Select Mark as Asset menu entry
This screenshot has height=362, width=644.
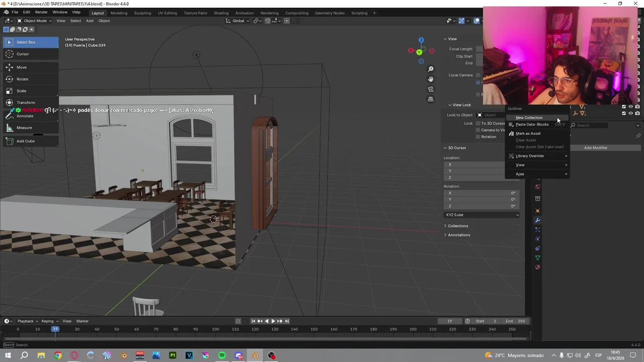537,133
